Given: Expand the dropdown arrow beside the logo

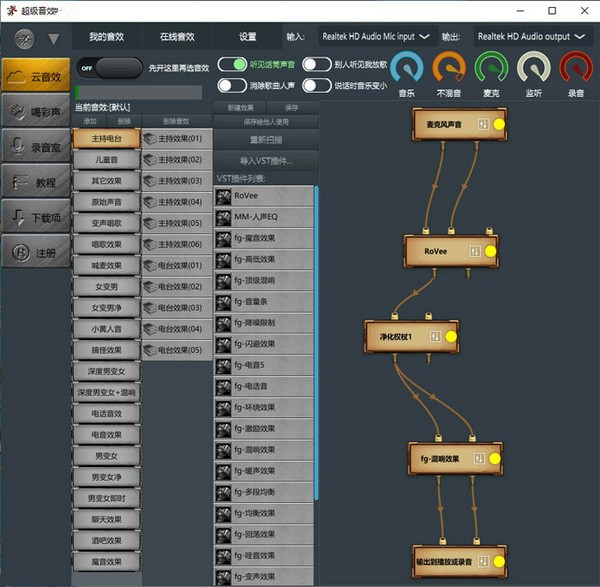Looking at the screenshot, I should pos(53,40).
